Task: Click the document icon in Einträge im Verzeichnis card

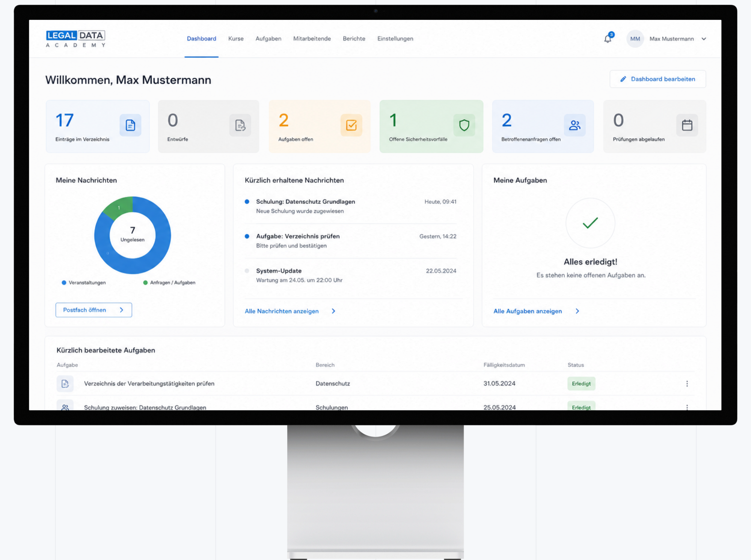Action: click(130, 125)
